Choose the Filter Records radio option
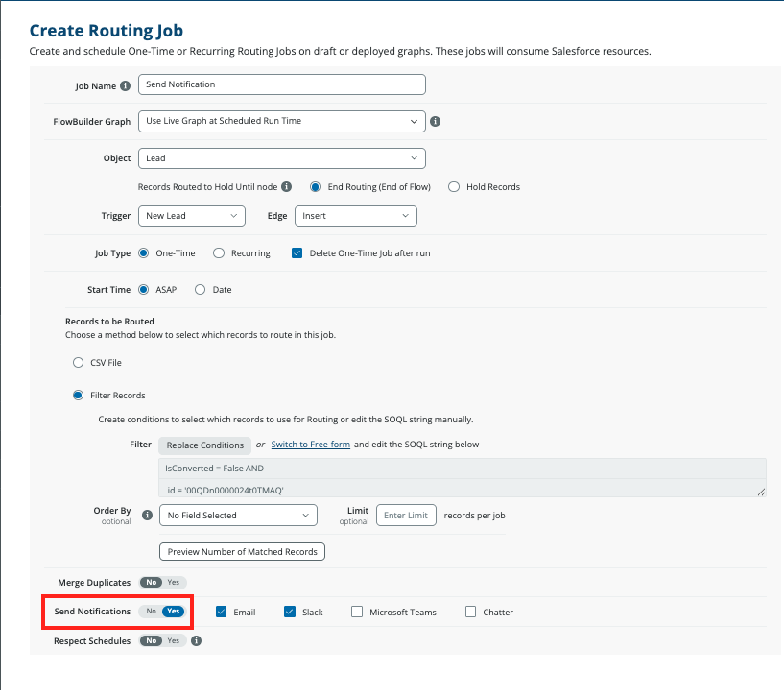The width and height of the screenshot is (784, 697). (78, 396)
